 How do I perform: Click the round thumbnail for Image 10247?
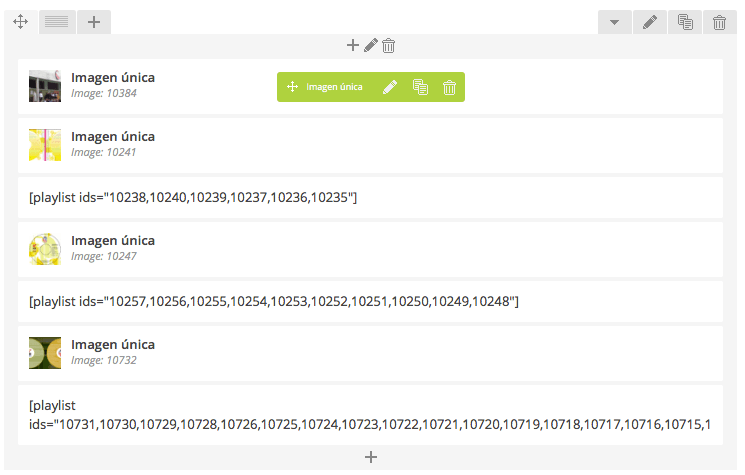45,249
